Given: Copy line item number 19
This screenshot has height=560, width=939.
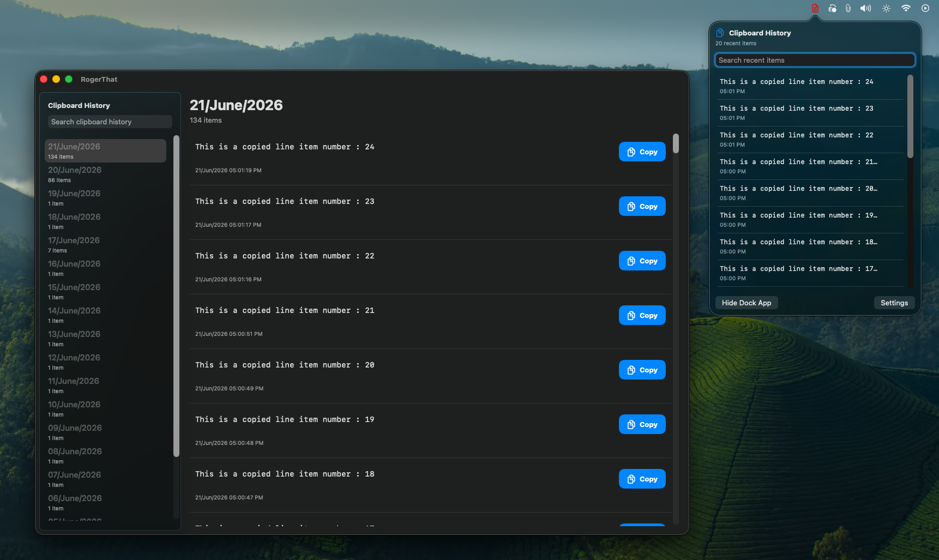Looking at the screenshot, I should point(642,424).
